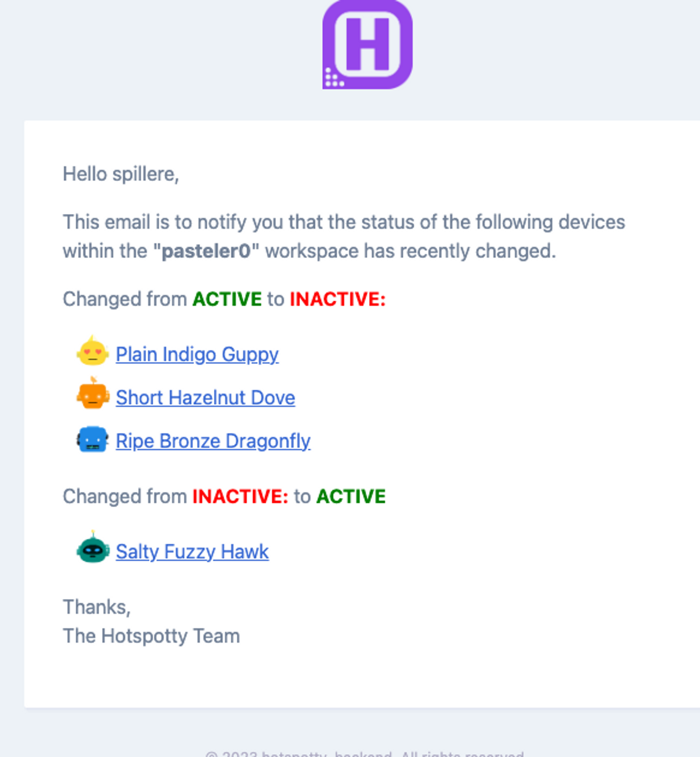
Task: Click the green ACTIVE label in first heading
Action: pos(227,299)
